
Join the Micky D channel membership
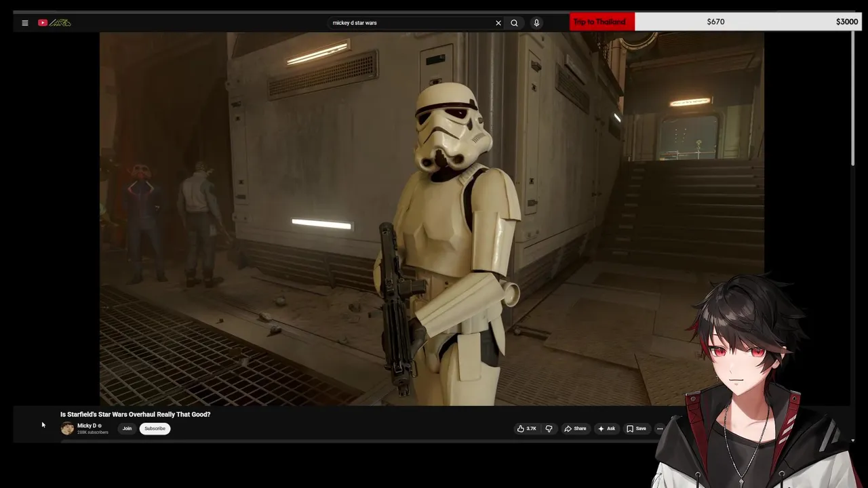pos(127,428)
